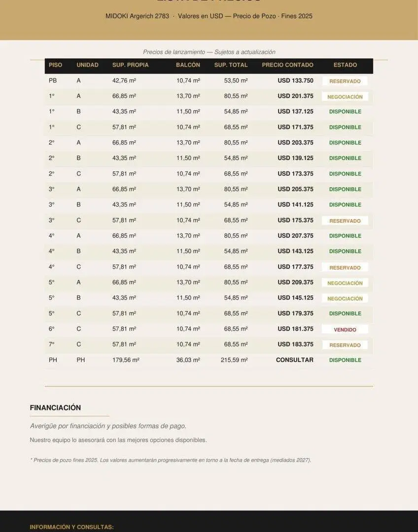This screenshot has height=532, width=418.
Task: Click the FINANCIACIÓN section heading
Action: [x=55, y=408]
